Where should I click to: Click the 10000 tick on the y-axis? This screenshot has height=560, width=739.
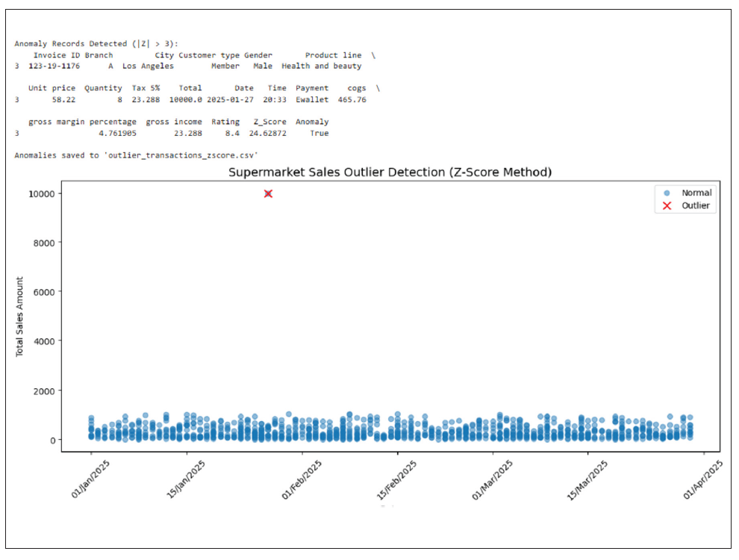[42, 193]
